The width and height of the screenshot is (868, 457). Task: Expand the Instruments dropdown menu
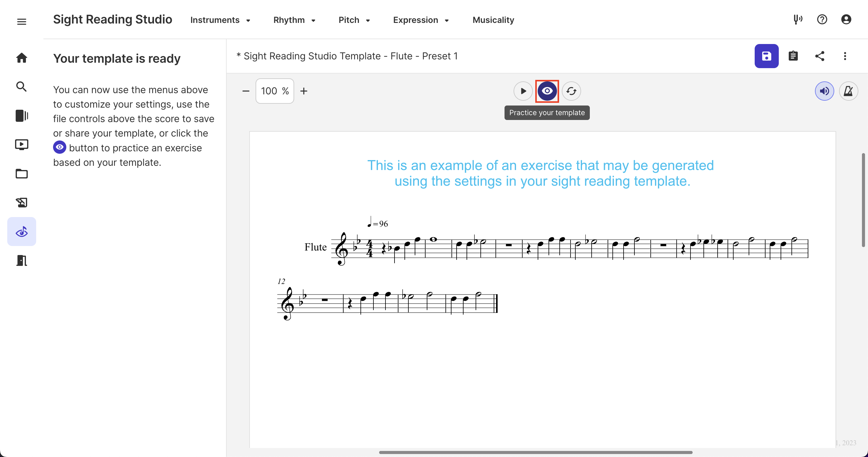pyautogui.click(x=220, y=20)
